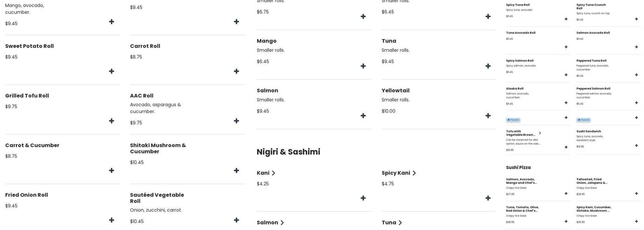Add Sweet Potato Roll with its plus icon
Screen dimensions: 644x230
(111, 71)
